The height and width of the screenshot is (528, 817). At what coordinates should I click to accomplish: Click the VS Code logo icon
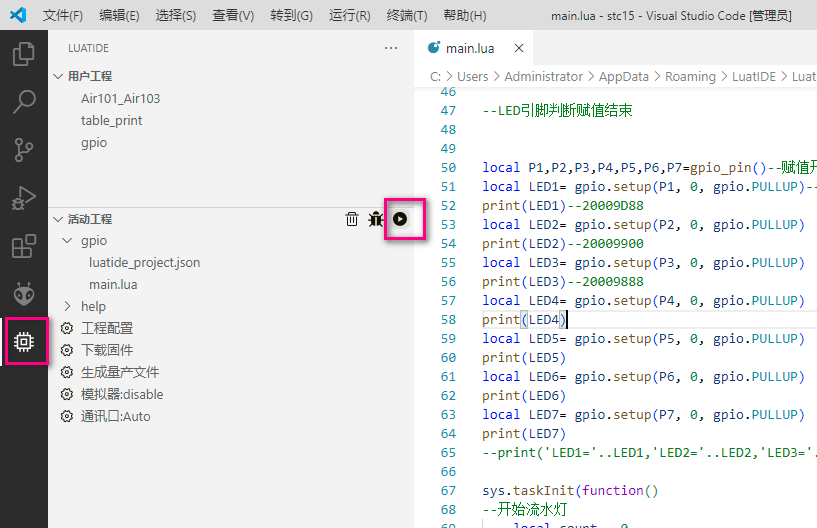[18, 15]
